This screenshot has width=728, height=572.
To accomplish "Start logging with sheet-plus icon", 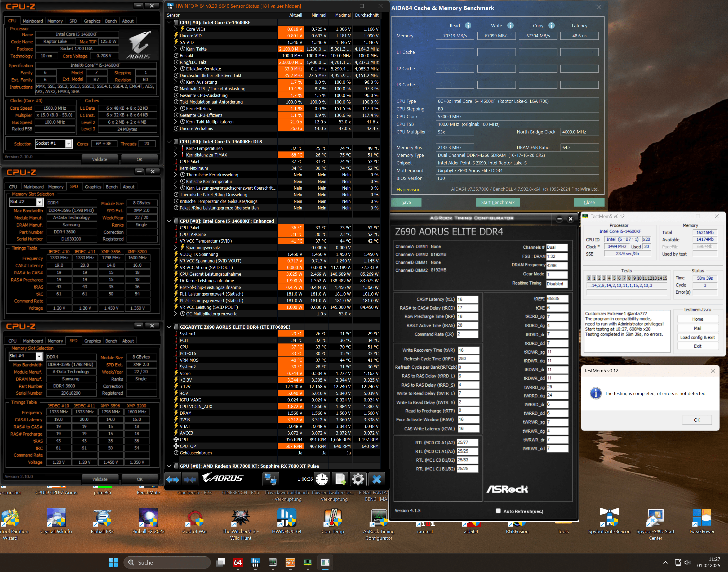I will pyautogui.click(x=340, y=480).
